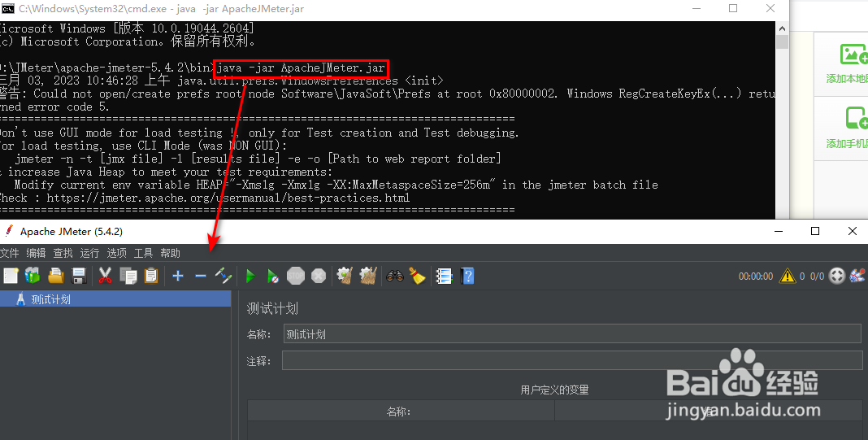Open the 文件 menu
This screenshot has width=868, height=440.
10,253
